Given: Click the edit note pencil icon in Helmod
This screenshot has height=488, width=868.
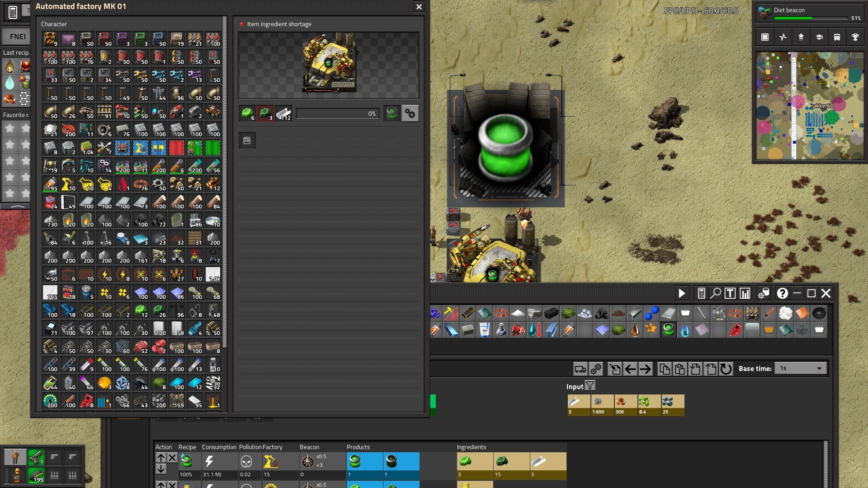Looking at the screenshot, I should click(615, 369).
